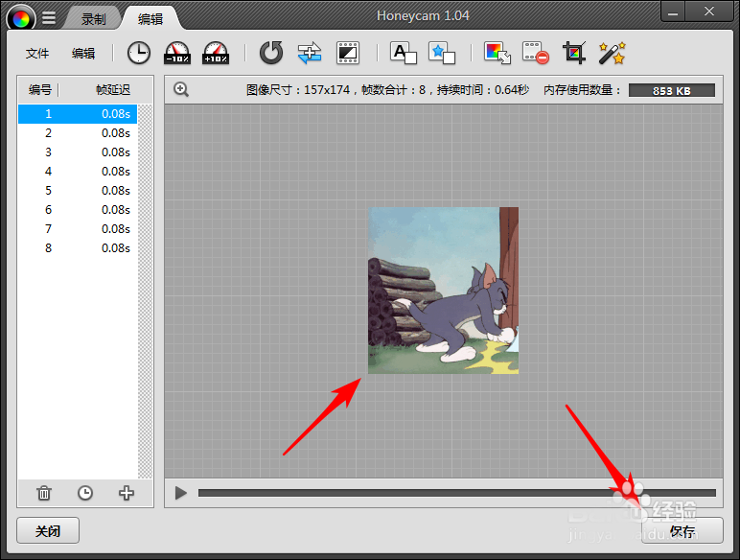
Task: Select frame 5 in the list
Action: point(78,190)
